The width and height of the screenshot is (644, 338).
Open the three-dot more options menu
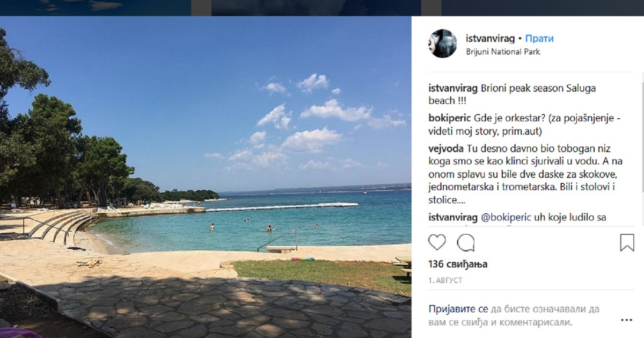(626, 320)
